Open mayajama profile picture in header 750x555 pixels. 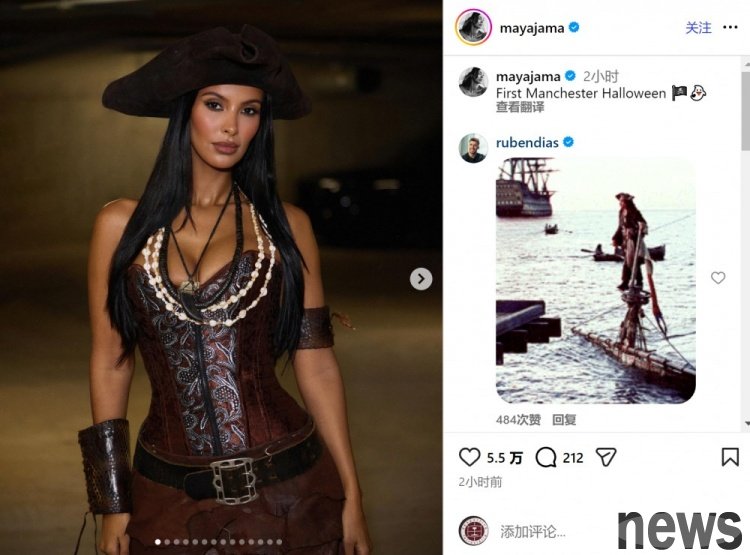(x=473, y=27)
